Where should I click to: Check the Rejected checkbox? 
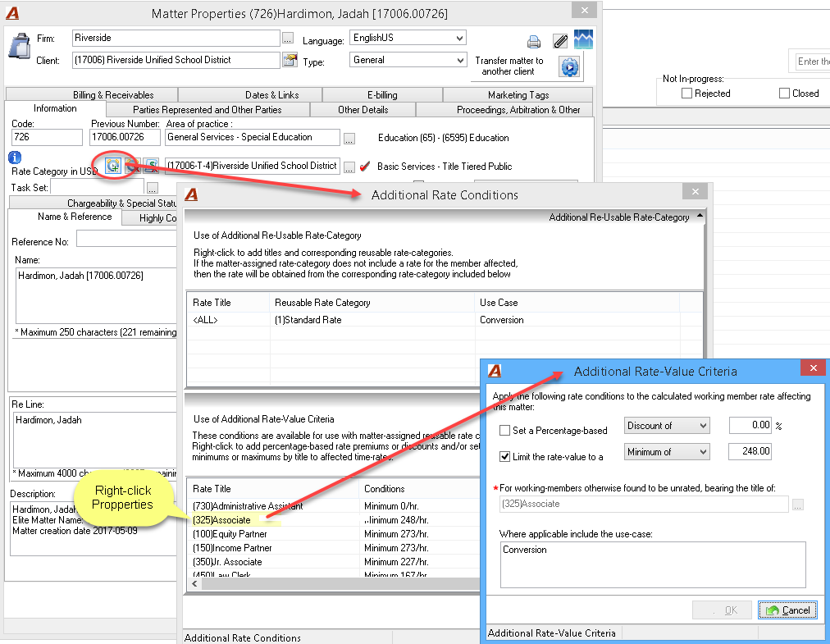point(686,94)
